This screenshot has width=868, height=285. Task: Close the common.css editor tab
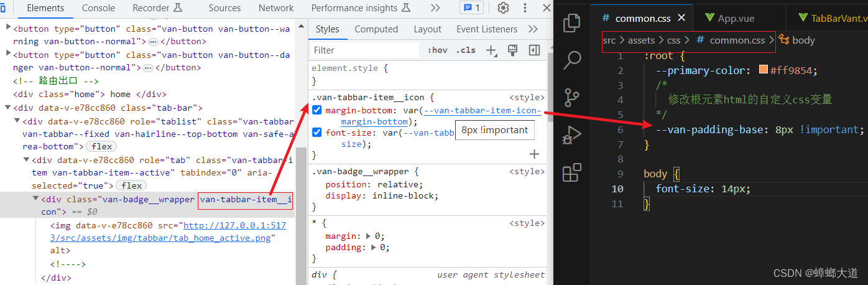pos(681,18)
